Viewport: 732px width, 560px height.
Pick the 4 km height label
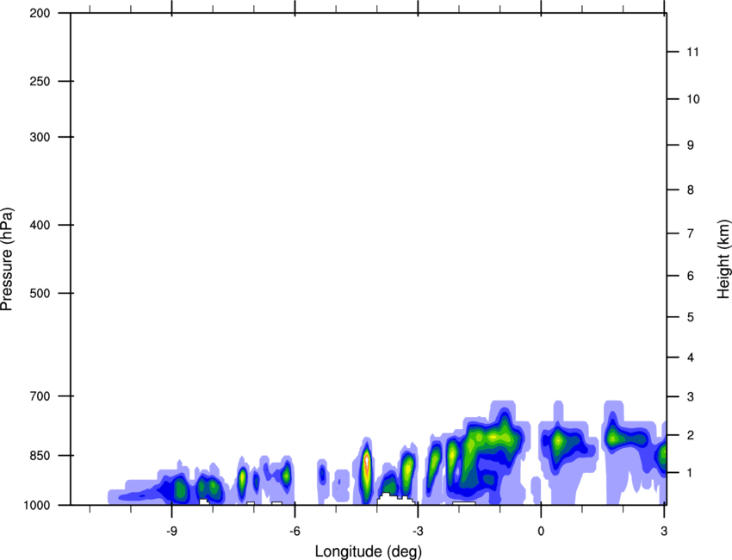click(691, 358)
